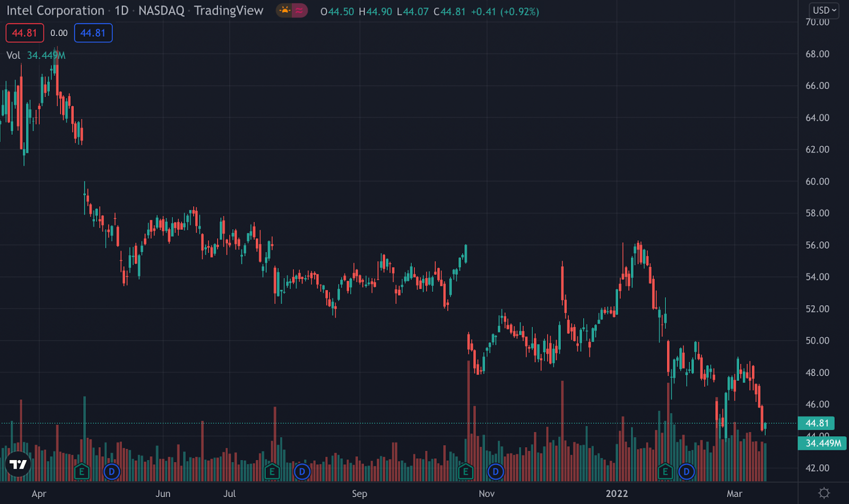
Task: Click the Intel Corporation symbol title
Action: [x=56, y=11]
